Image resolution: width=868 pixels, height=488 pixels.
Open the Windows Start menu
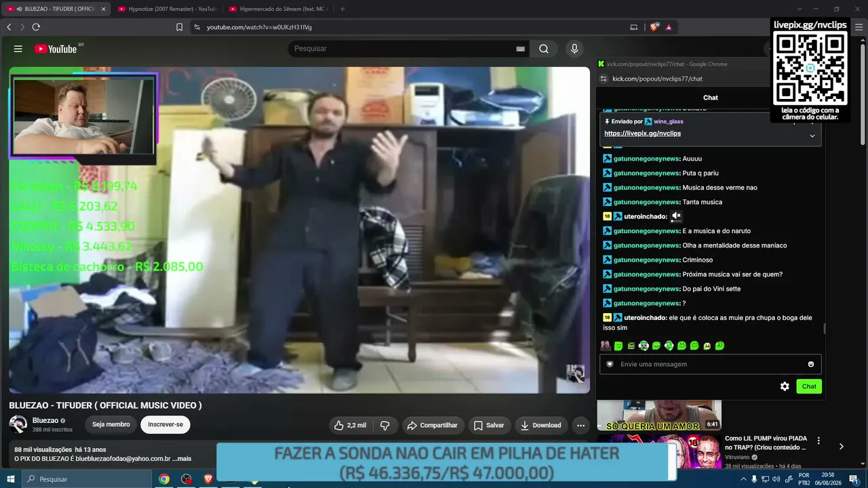click(10, 479)
